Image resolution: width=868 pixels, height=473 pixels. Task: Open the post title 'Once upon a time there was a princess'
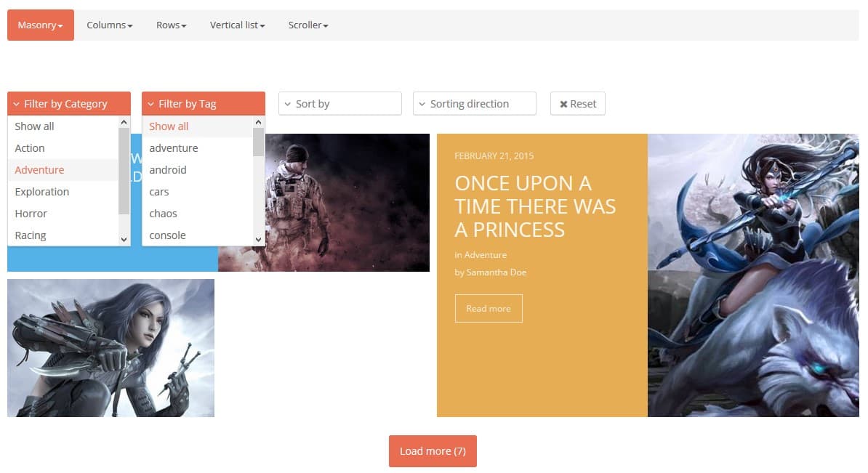pos(535,206)
